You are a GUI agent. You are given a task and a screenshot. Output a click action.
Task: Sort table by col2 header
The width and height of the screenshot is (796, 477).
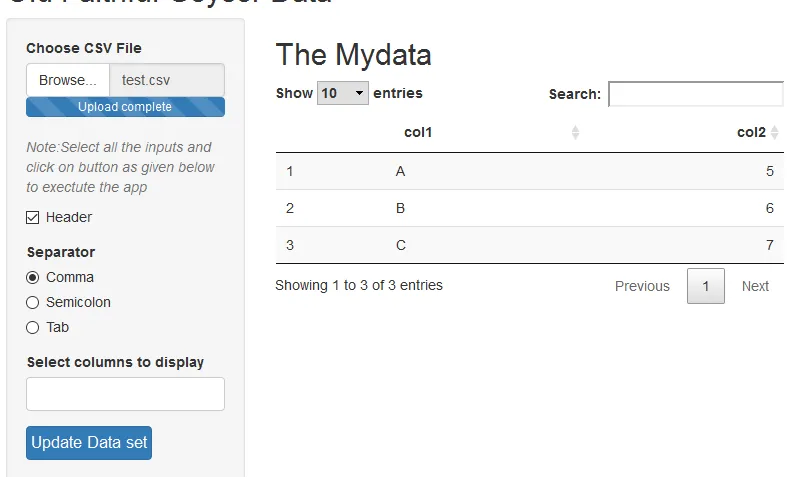click(751, 133)
